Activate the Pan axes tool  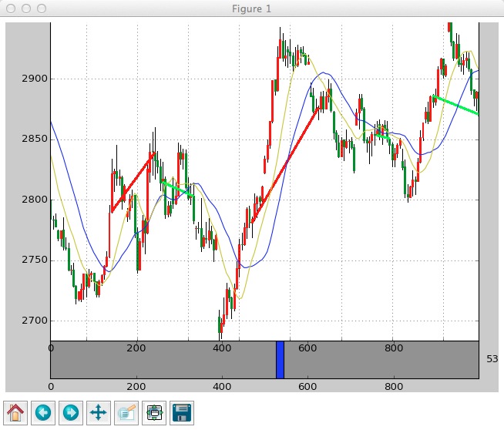click(99, 412)
